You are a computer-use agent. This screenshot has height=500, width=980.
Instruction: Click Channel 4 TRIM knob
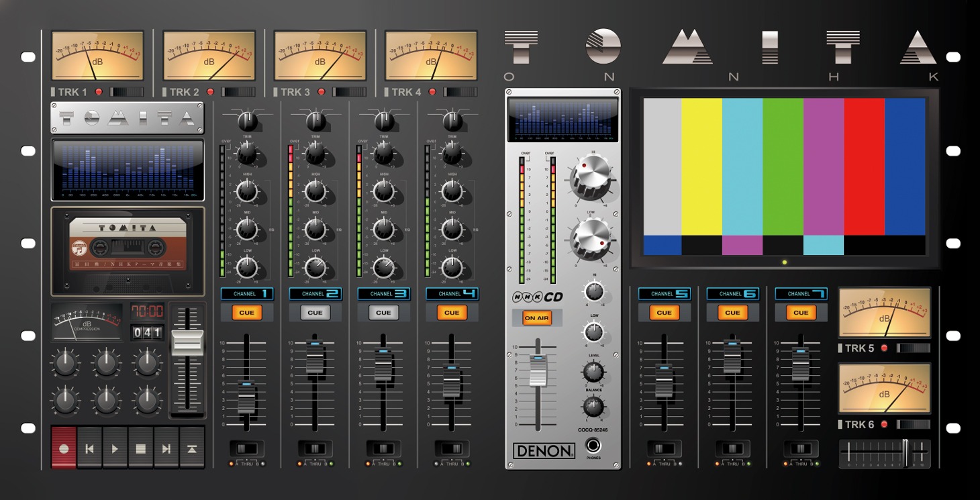(452, 154)
